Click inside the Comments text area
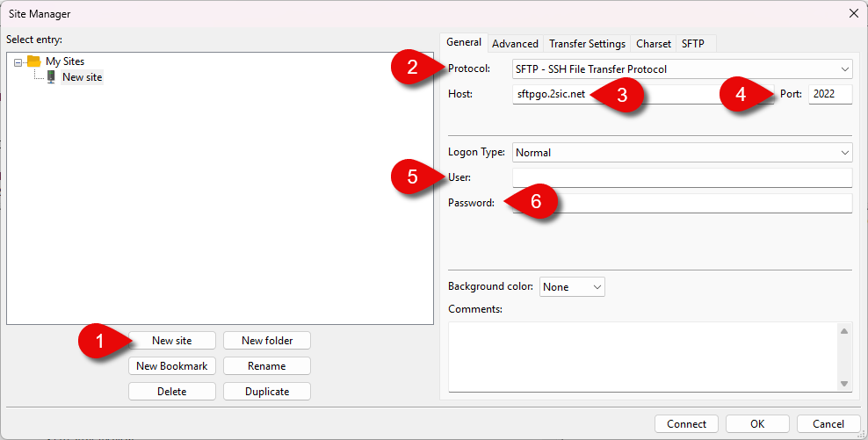Image resolution: width=868 pixels, height=440 pixels. pyautogui.click(x=643, y=357)
